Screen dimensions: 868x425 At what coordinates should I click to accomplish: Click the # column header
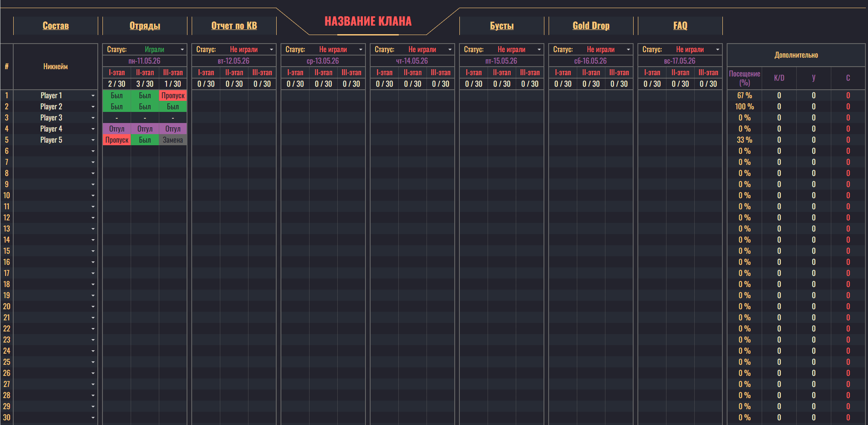point(6,67)
